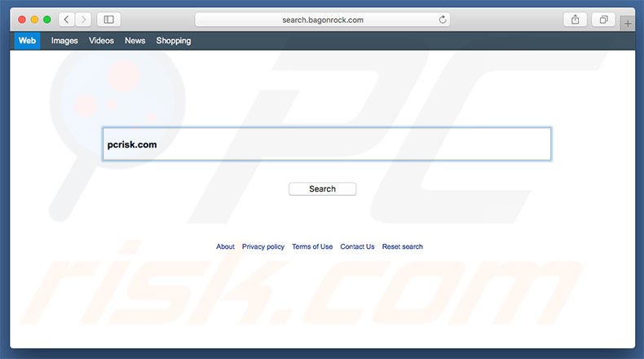Open the Shopping tab
Image resolution: width=644 pixels, height=359 pixels.
(174, 41)
